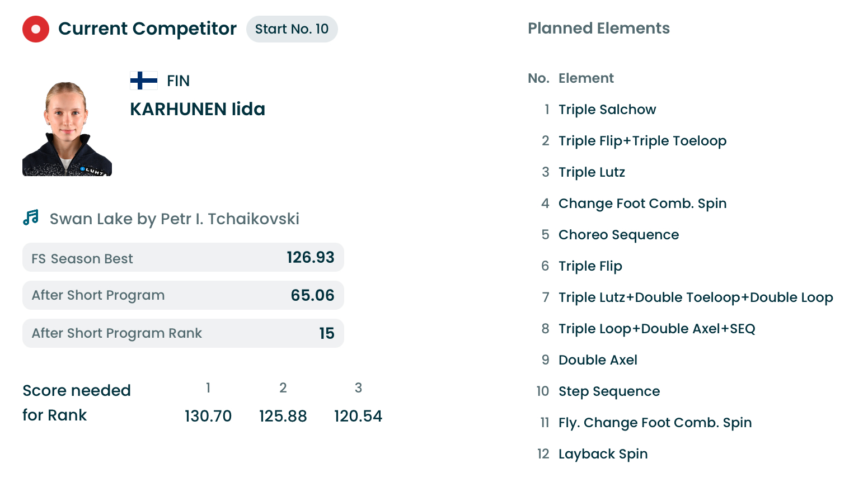
Task: Click the Start No. 10 badge
Action: tap(292, 29)
